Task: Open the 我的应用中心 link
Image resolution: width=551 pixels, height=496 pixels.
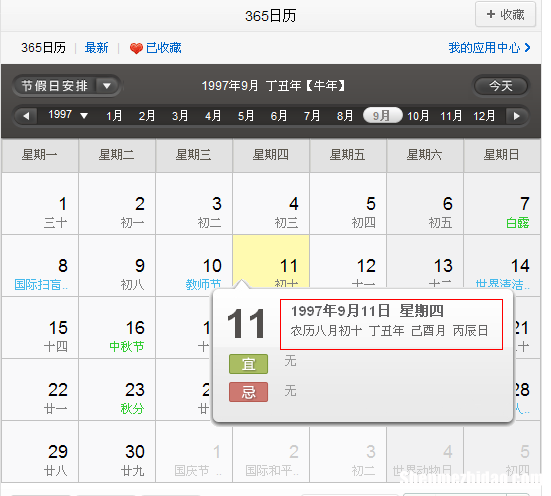Action: point(484,48)
